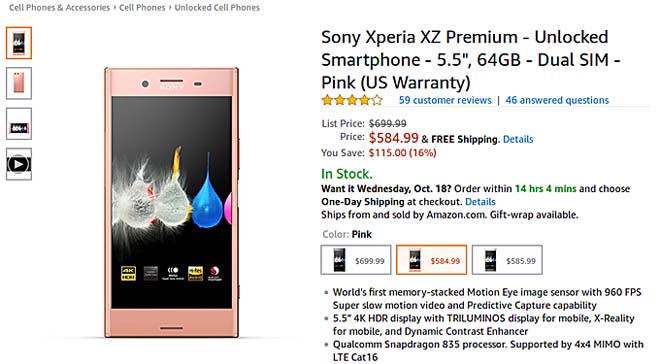660x364 pixels.
Task: Click Details link next to FREE Shipping
Action: [518, 139]
